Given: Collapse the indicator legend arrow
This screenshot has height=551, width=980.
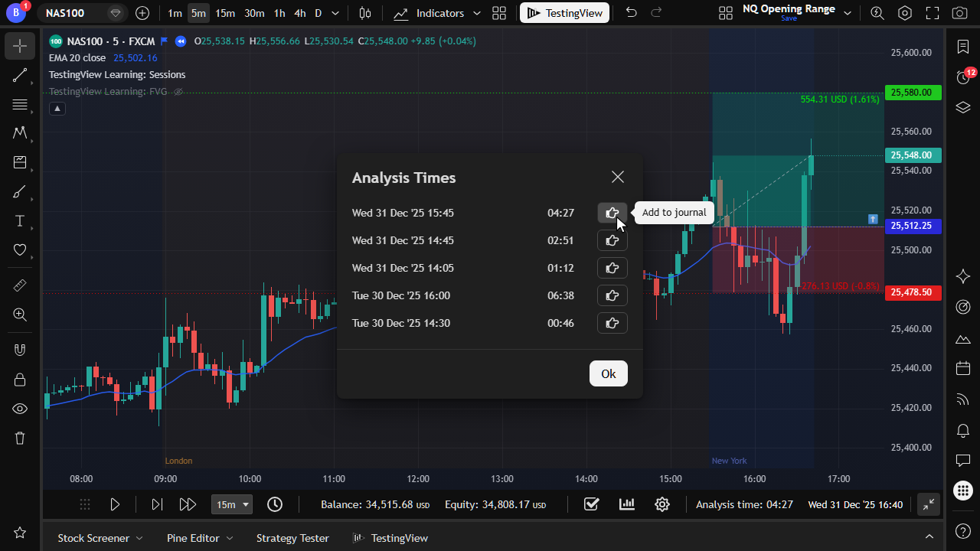Looking at the screenshot, I should (57, 109).
